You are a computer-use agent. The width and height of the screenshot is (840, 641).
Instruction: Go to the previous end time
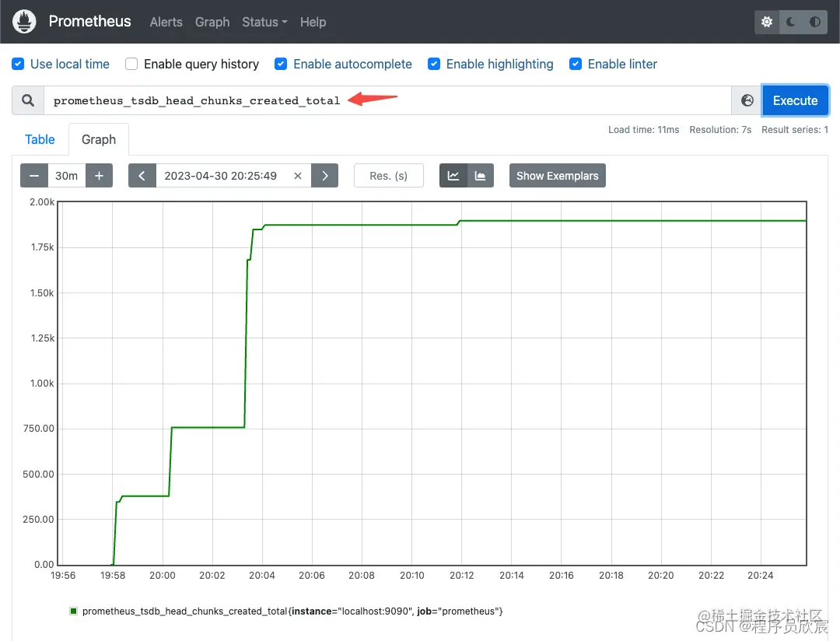(142, 176)
